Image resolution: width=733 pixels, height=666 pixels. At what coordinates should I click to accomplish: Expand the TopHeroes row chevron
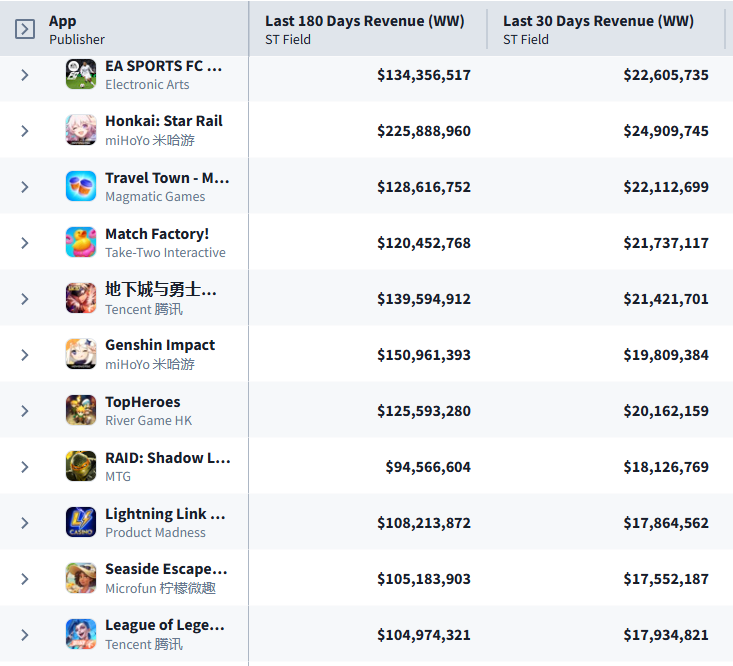(25, 411)
